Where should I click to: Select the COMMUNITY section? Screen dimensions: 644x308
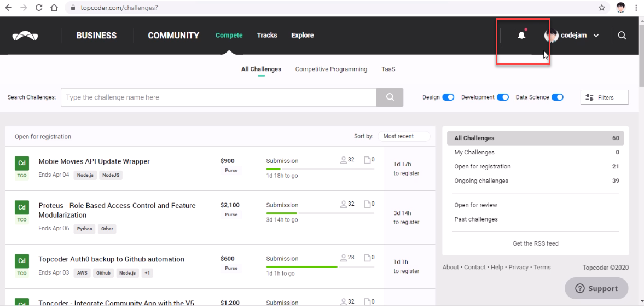(x=173, y=36)
